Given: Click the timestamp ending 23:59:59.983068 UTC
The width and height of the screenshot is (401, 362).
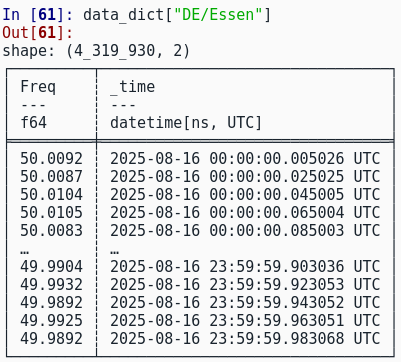Looking at the screenshot, I should [245, 339].
